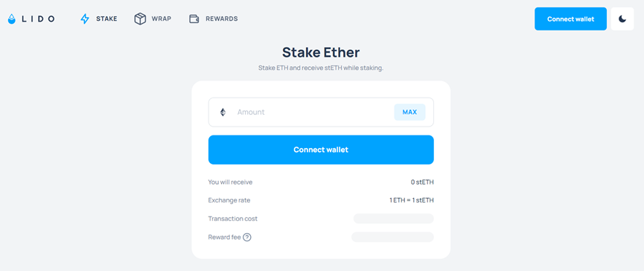Select the MAX amount button
Image resolution: width=644 pixels, height=271 pixels.
click(409, 112)
